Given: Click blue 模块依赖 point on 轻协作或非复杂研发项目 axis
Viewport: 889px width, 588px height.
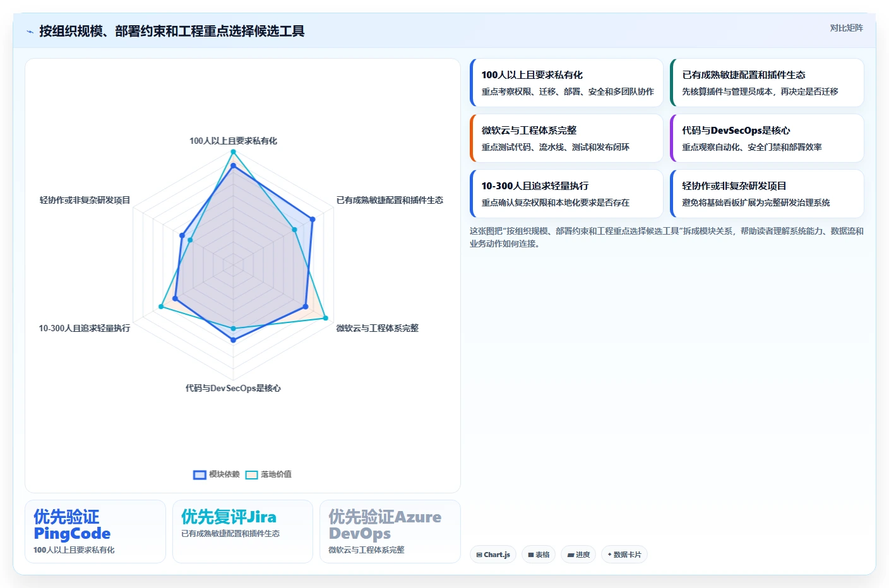Looking at the screenshot, I should (182, 235).
